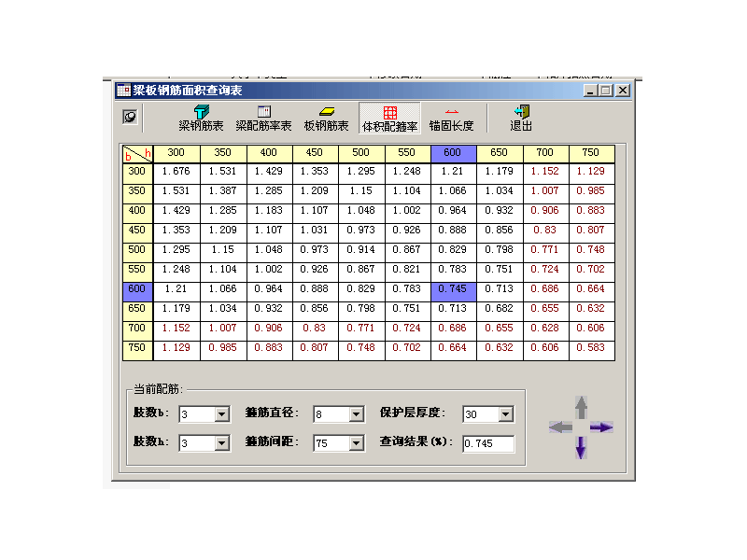Select row header 300
Viewport: 747px width, 560px height.
click(x=137, y=173)
